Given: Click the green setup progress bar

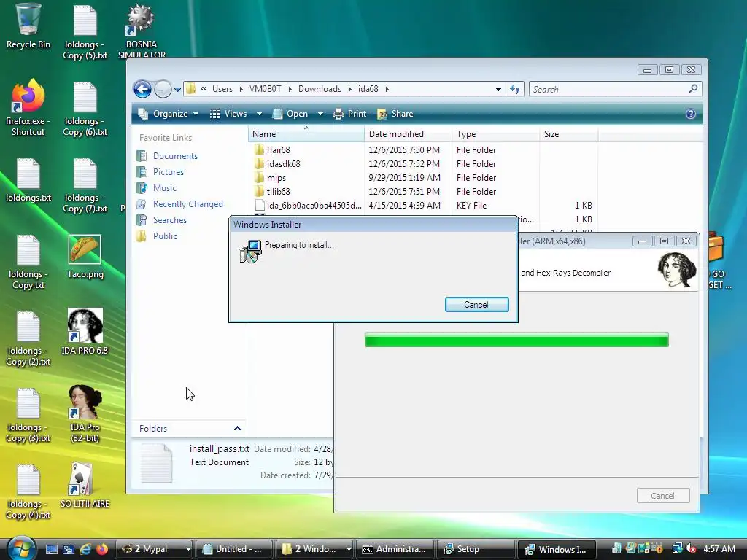Looking at the screenshot, I should (x=516, y=340).
